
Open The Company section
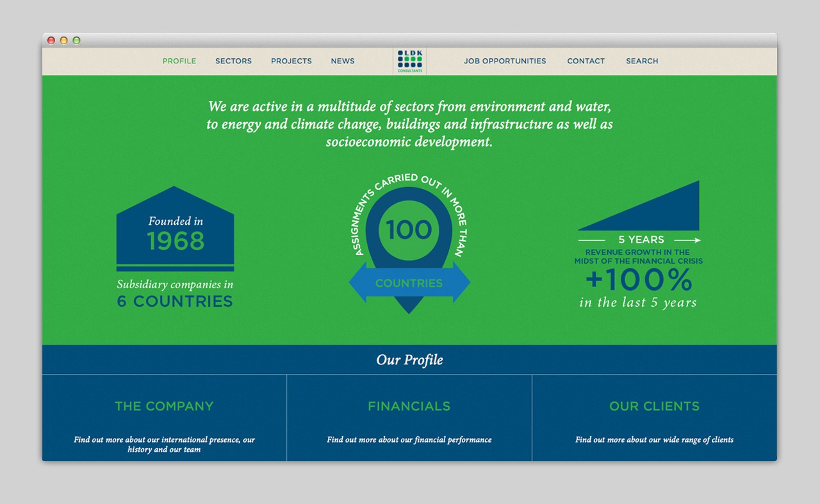coord(164,406)
